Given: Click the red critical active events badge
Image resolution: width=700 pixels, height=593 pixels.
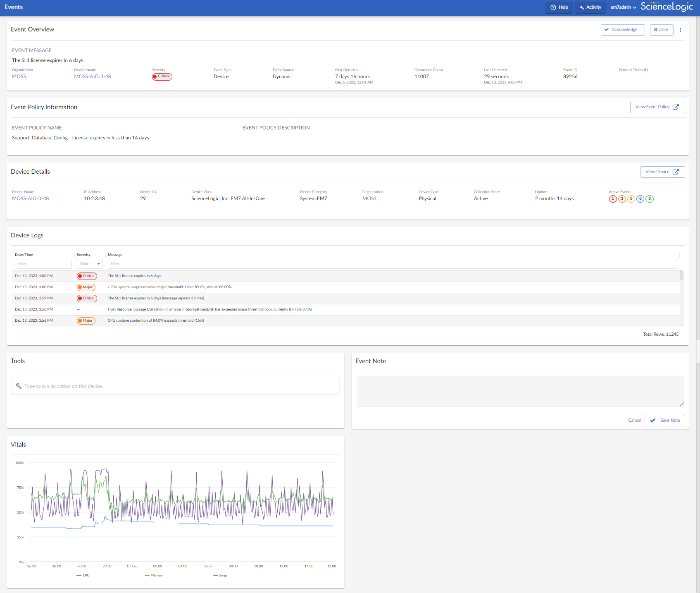Looking at the screenshot, I should tap(613, 199).
